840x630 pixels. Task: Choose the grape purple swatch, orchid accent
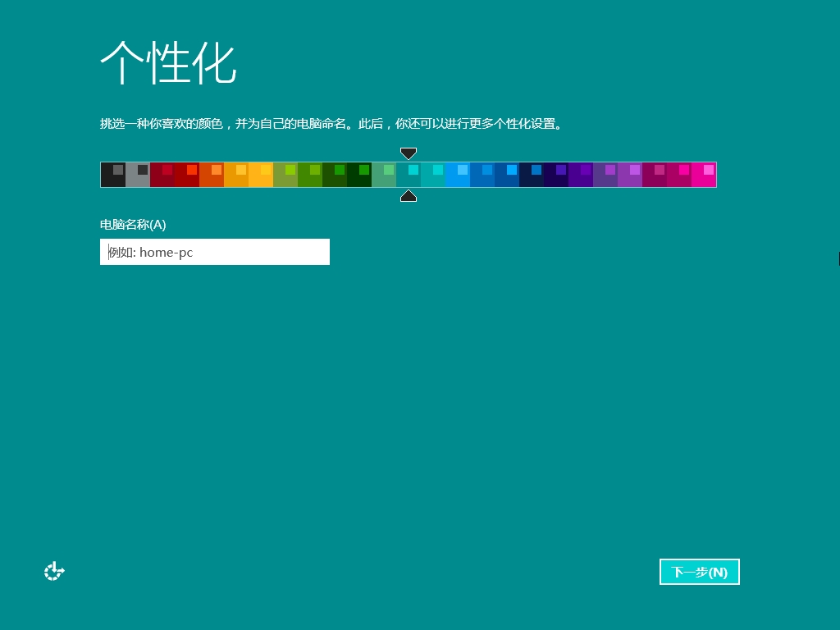click(606, 175)
